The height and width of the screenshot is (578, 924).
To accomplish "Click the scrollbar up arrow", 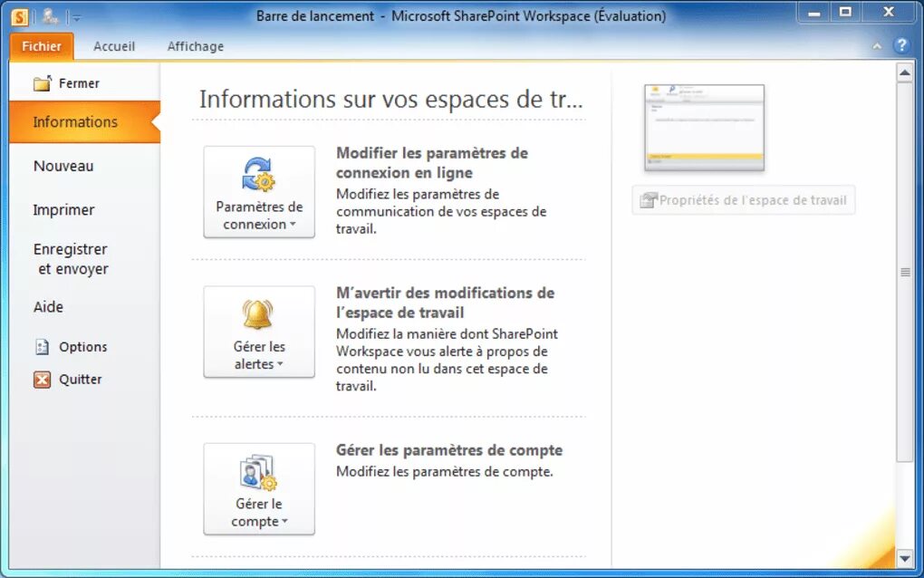I will point(905,73).
